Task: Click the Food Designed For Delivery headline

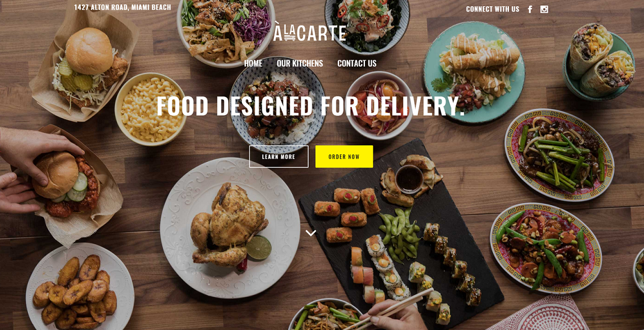Action: click(311, 106)
